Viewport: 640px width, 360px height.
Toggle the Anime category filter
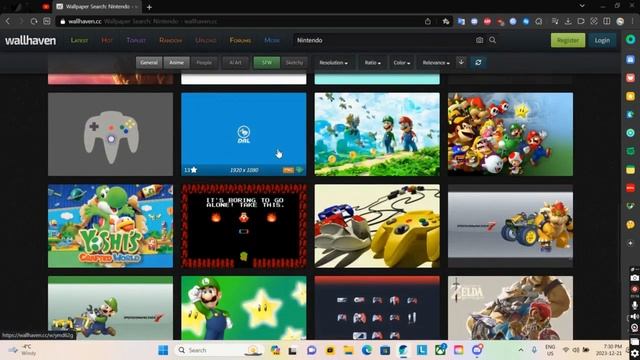click(x=176, y=62)
